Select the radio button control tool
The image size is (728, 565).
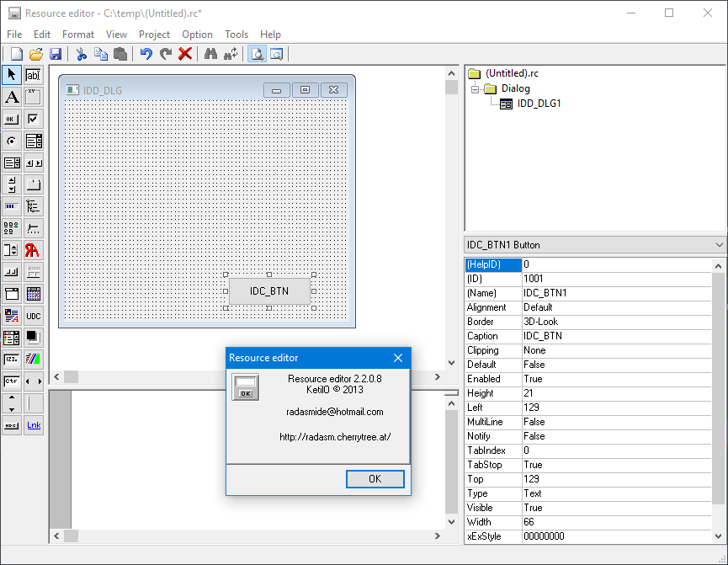point(12,141)
